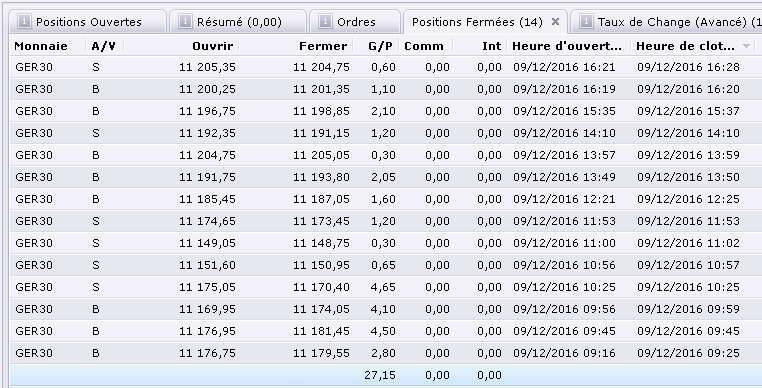Click the total G/P value 27,15
The image size is (762, 388).
380,375
